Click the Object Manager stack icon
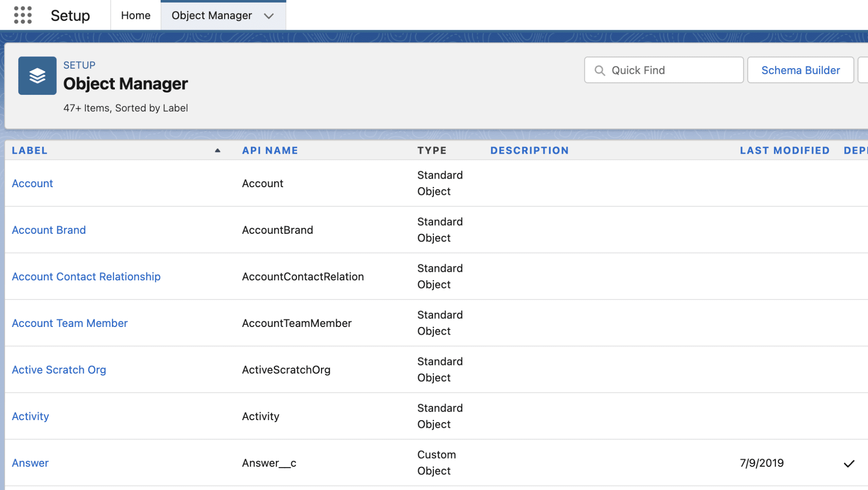The height and width of the screenshot is (490, 868). [x=37, y=75]
